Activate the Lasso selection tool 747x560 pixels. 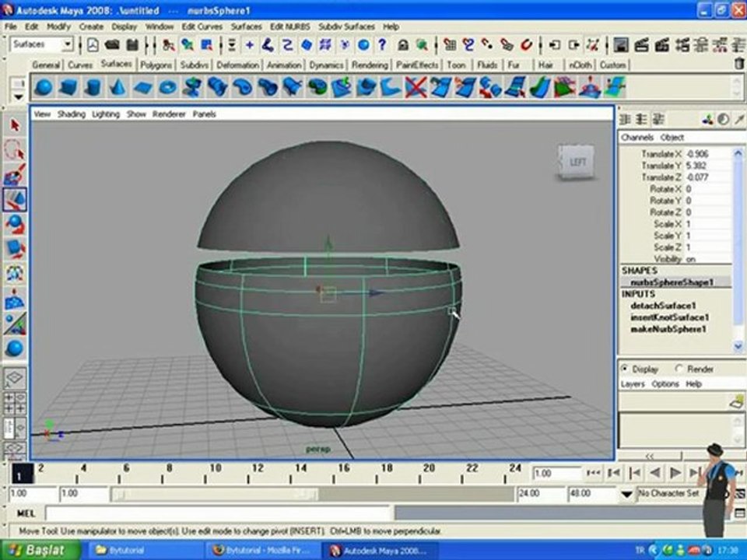15,150
